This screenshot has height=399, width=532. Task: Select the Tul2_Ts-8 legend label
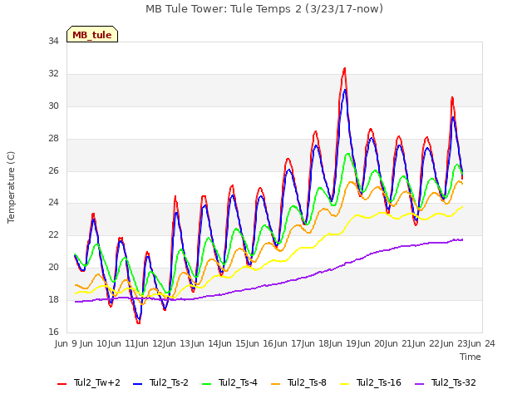307,382
